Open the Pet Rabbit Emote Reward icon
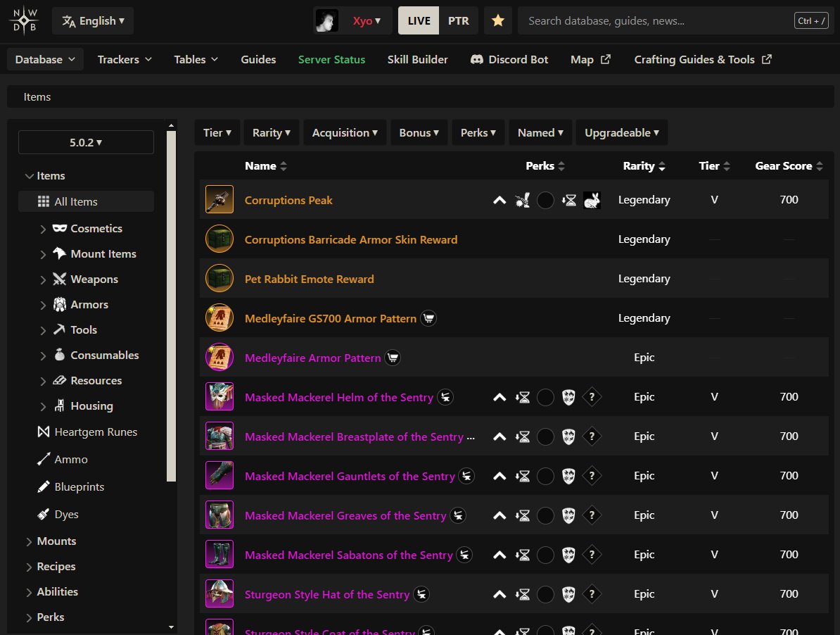This screenshot has width=840, height=635. 219,279
